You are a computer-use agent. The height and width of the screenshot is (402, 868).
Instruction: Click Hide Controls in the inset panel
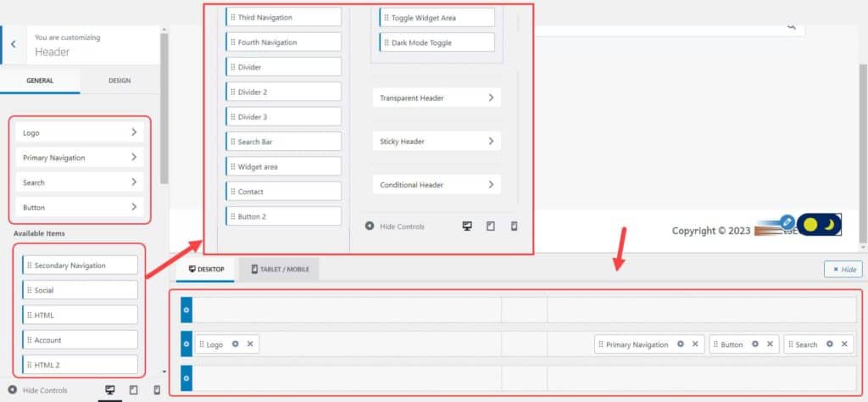click(395, 226)
